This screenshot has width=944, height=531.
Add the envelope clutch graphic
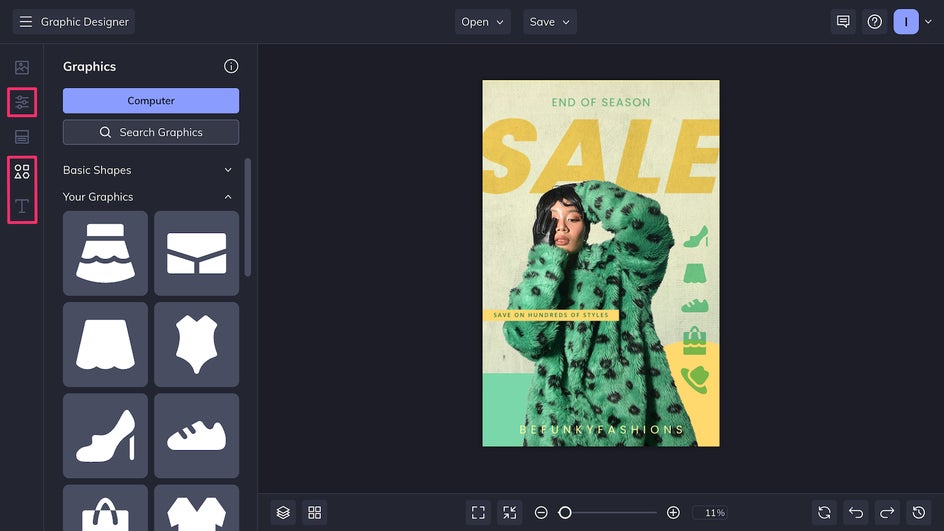(x=196, y=253)
